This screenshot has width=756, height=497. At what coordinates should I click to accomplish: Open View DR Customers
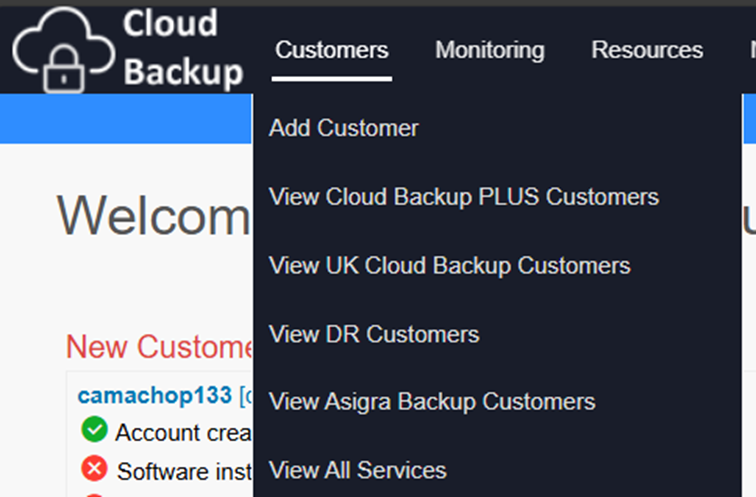(x=374, y=334)
